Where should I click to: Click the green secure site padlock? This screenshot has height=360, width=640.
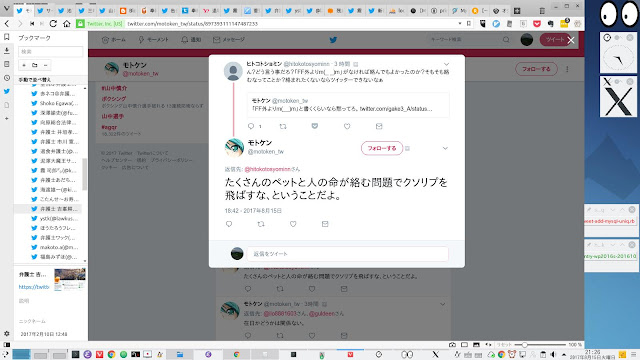coord(80,24)
